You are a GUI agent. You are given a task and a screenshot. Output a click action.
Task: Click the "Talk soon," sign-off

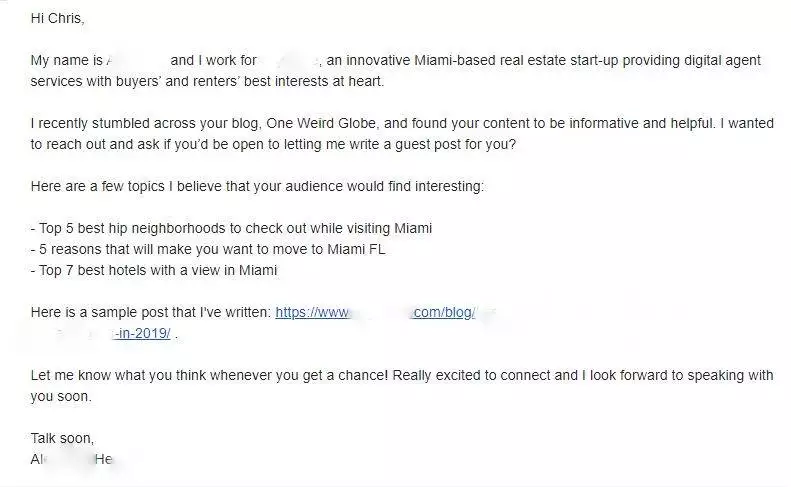pos(62,438)
